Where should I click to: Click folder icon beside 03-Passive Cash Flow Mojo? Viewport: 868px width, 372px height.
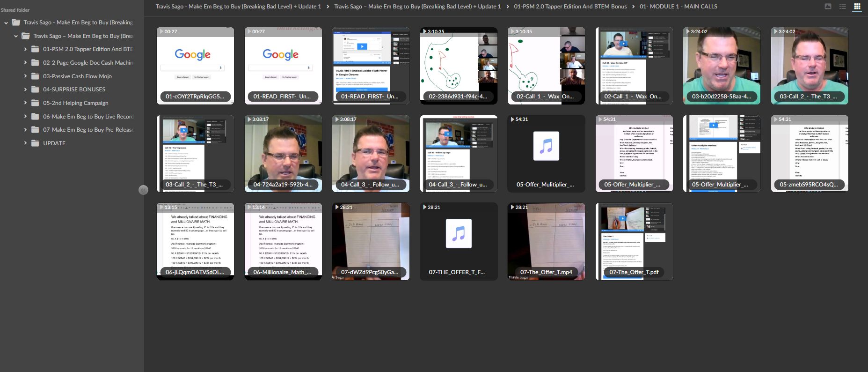(x=35, y=76)
